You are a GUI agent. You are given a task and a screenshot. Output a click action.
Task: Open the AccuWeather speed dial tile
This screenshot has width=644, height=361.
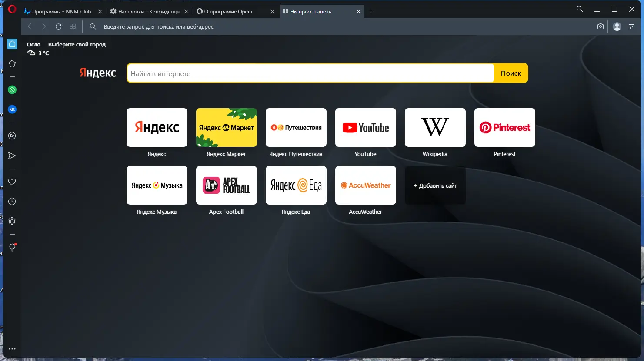(366, 185)
